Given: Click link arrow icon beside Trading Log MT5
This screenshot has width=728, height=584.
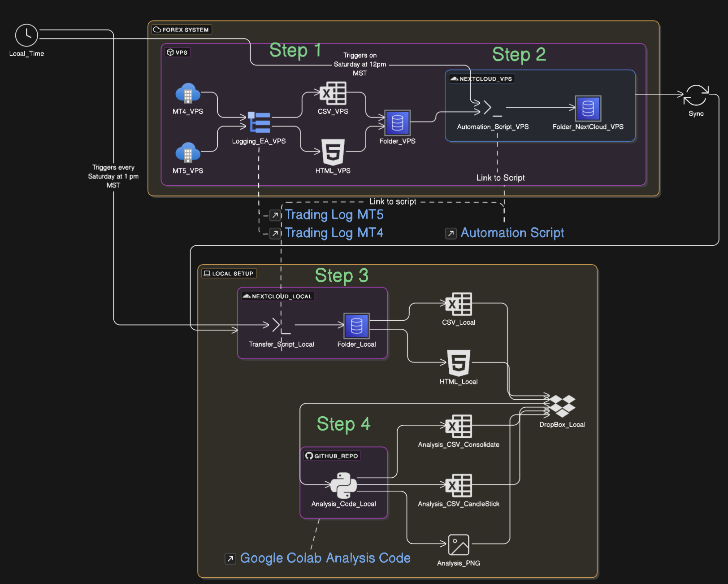Looking at the screenshot, I should tap(275, 215).
